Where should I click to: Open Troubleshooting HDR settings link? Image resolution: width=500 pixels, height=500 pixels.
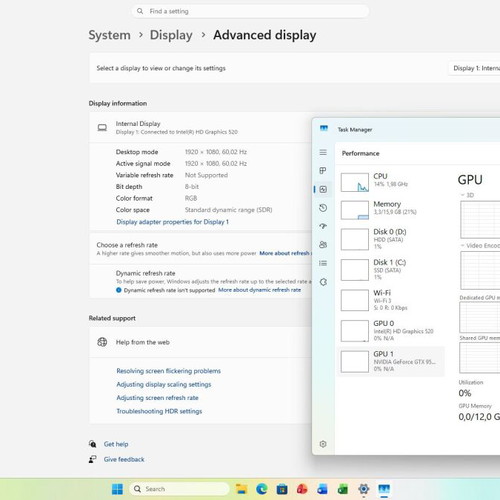[159, 411]
